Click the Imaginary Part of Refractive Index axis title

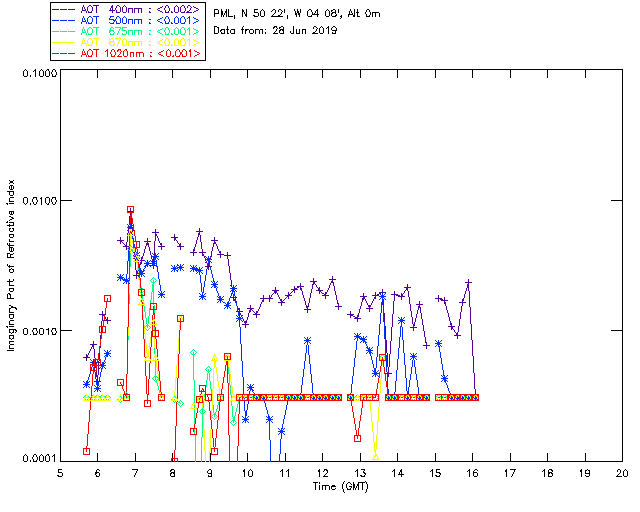click(11, 265)
